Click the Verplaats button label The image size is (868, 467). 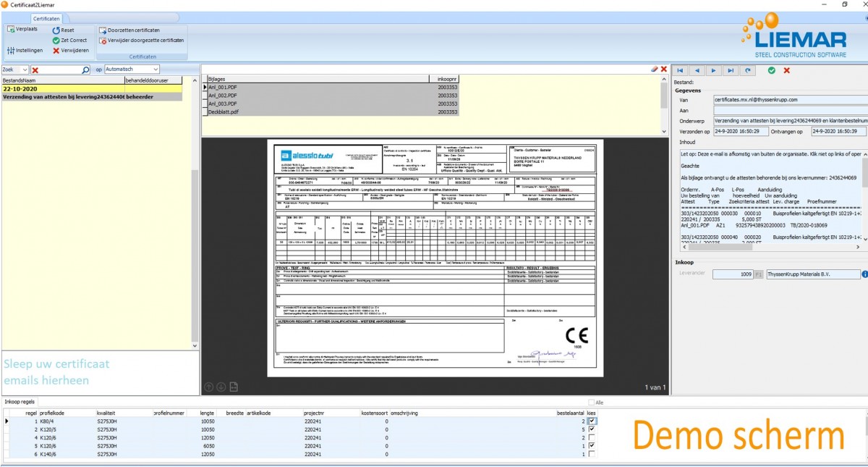tap(27, 30)
